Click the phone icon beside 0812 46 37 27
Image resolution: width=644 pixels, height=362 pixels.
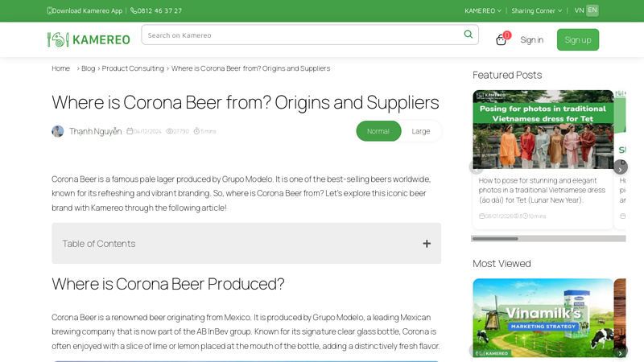(134, 10)
